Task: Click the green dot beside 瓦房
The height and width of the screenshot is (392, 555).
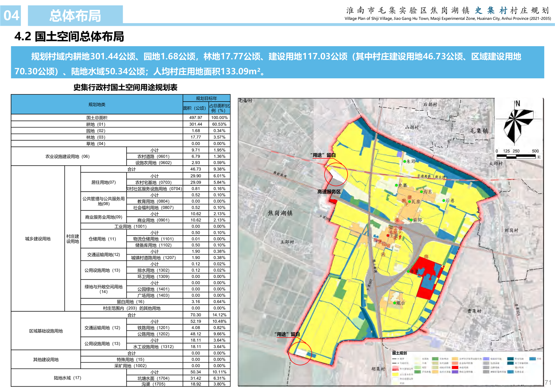Action: (x=410, y=202)
